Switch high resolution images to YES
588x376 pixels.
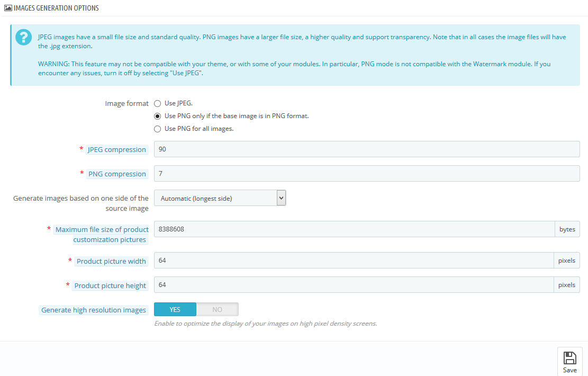click(175, 310)
